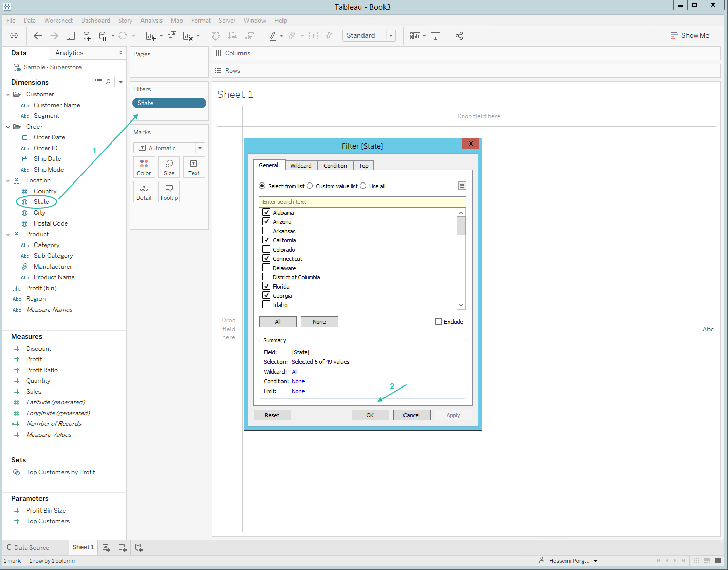The height and width of the screenshot is (570, 728).
Task: Open Show Me panel
Action: pos(690,35)
